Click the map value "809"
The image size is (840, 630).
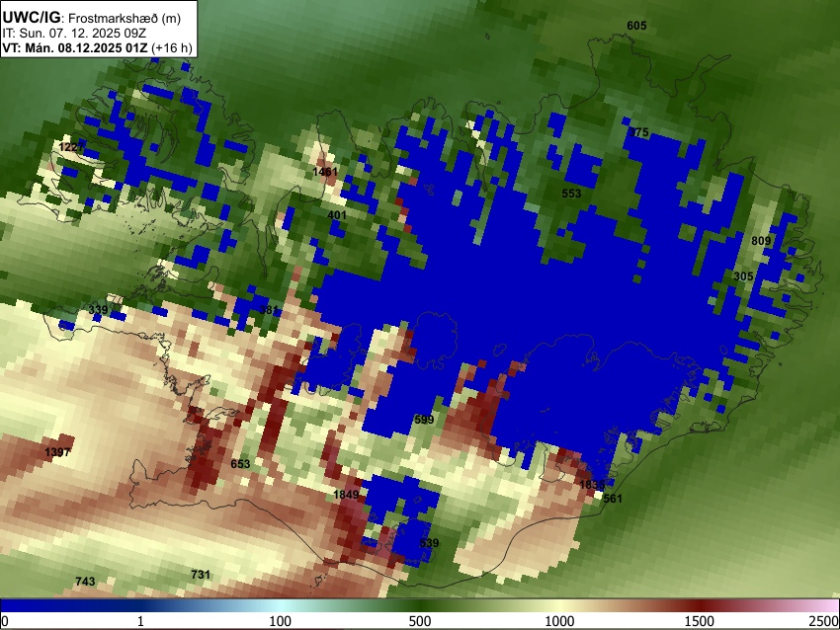[x=761, y=241]
